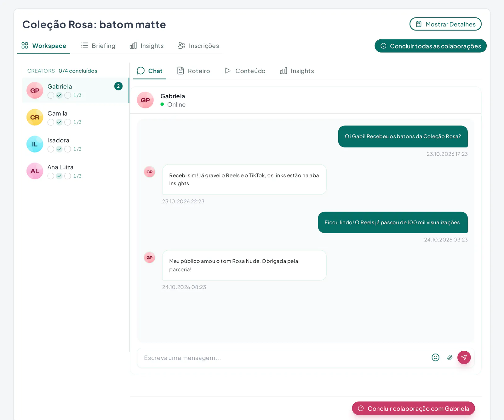Click the paperclip attachment icon
The image size is (504, 420).
pyautogui.click(x=450, y=357)
